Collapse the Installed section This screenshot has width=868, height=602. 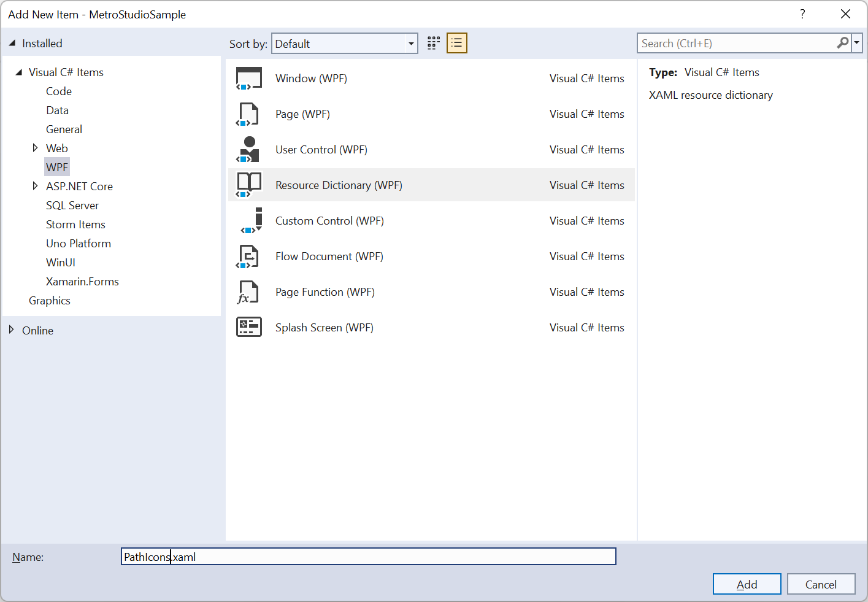(12, 43)
